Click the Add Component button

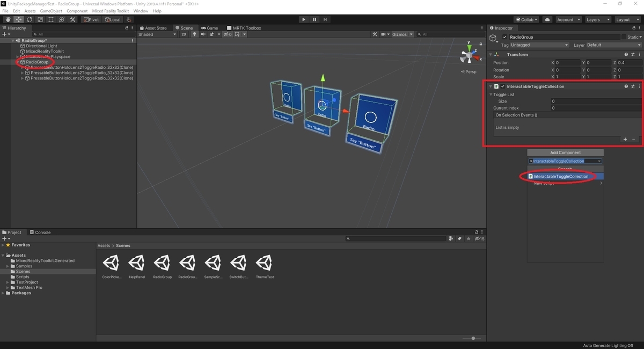pyautogui.click(x=566, y=152)
